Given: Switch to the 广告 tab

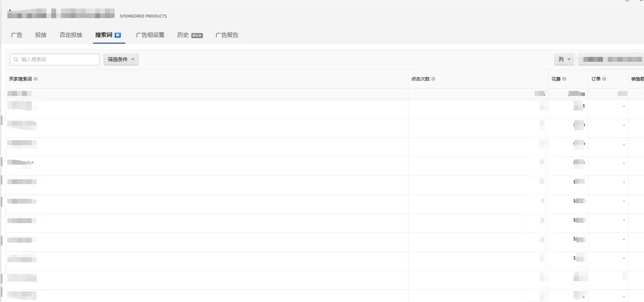Looking at the screenshot, I should pos(17,35).
